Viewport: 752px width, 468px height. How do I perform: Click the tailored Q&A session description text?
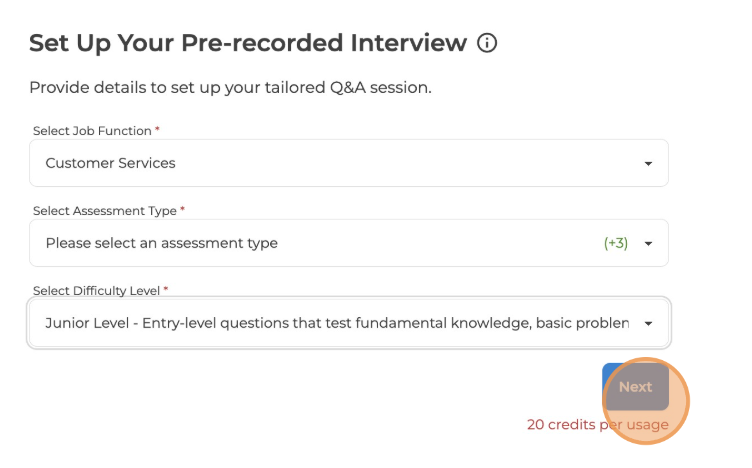pos(230,87)
